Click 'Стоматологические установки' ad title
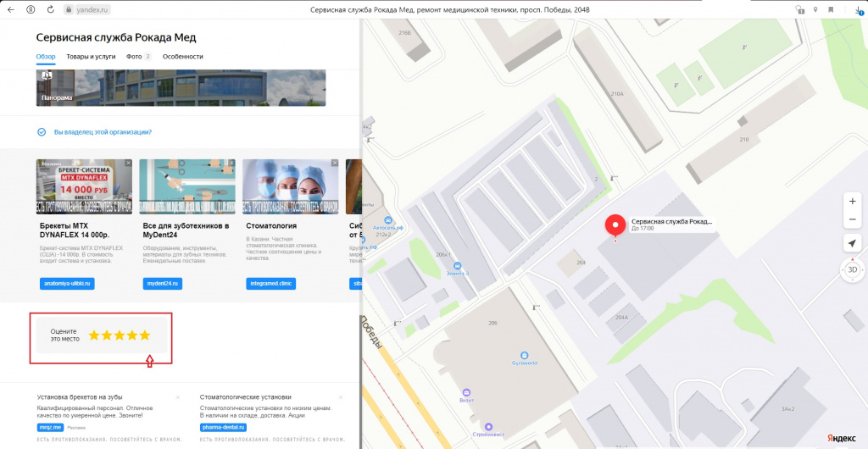This screenshot has height=449, width=868. [245, 397]
